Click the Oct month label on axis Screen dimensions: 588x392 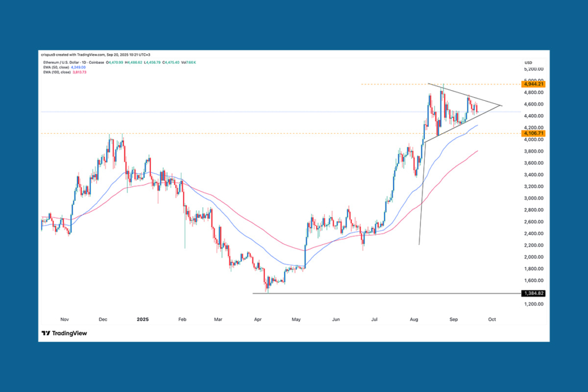point(492,319)
